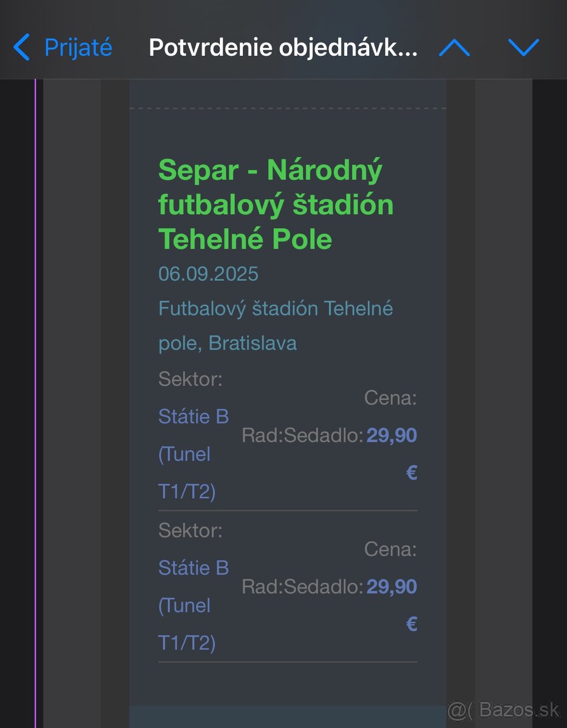567x728 pixels.
Task: Go back to the Prijaté inbox
Action: tap(78, 47)
